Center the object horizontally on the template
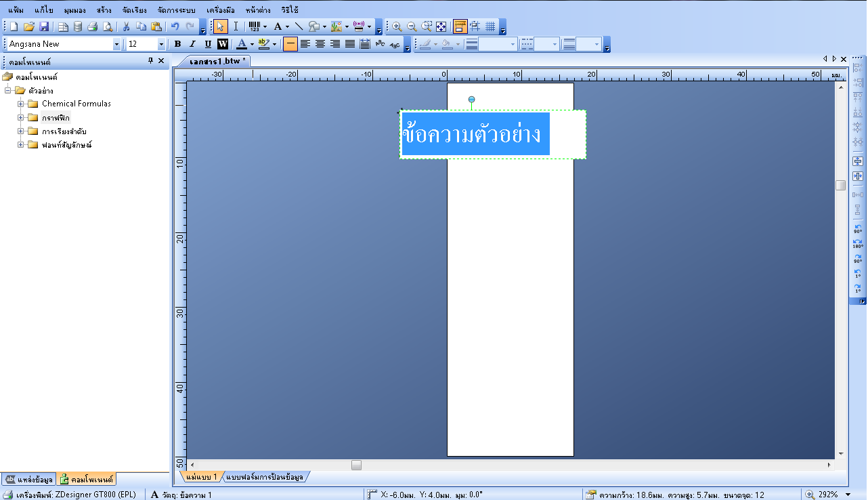868x500 pixels. tap(858, 176)
